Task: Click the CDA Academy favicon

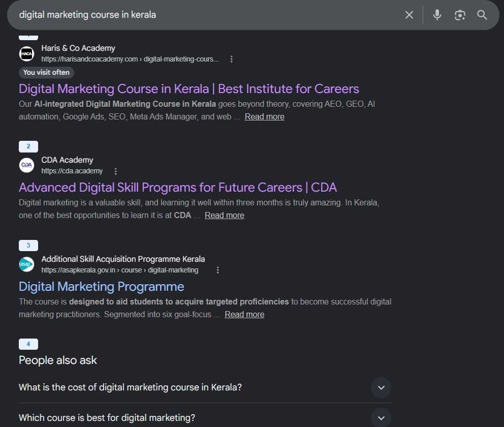Action: click(x=27, y=165)
